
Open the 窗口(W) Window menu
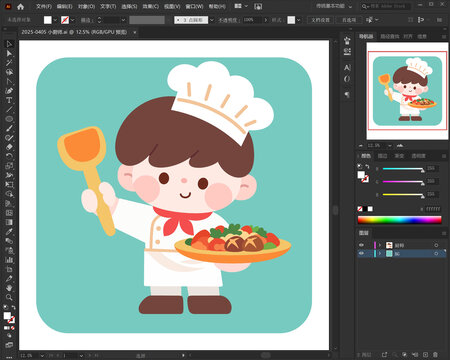click(194, 6)
